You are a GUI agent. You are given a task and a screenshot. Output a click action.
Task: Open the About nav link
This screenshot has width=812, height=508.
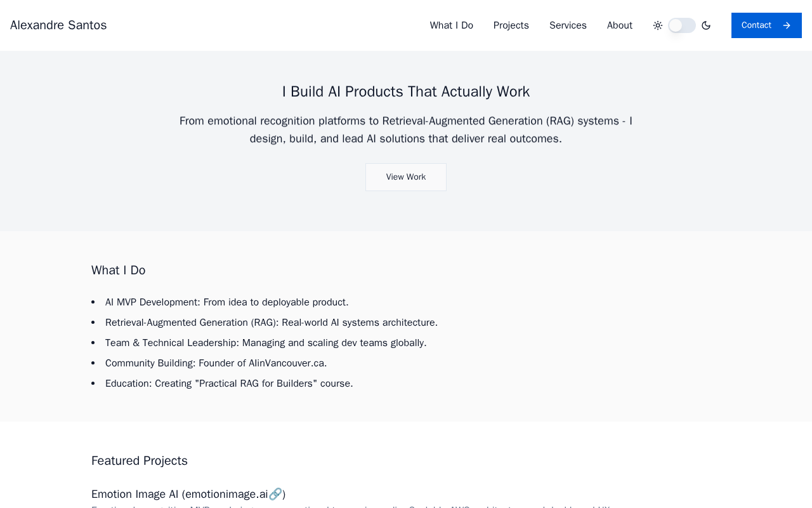tap(620, 25)
